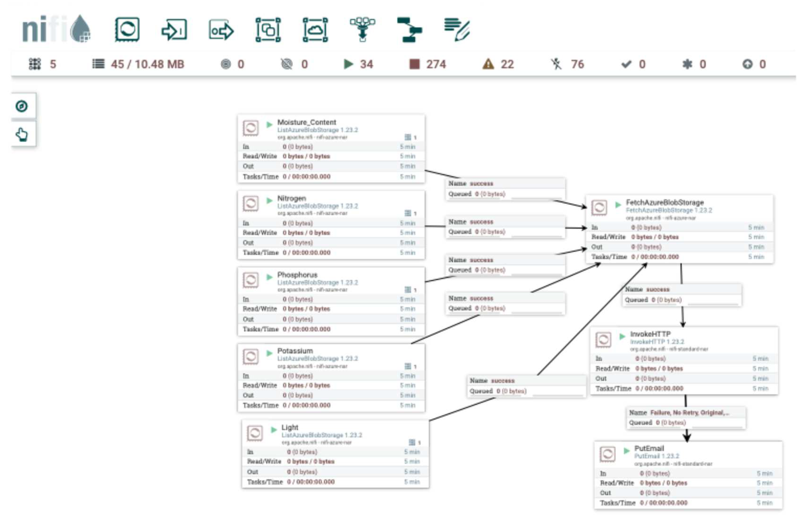Viewport: 812px width, 524px height.
Task: Click the active threads count icon
Action: click(34, 64)
